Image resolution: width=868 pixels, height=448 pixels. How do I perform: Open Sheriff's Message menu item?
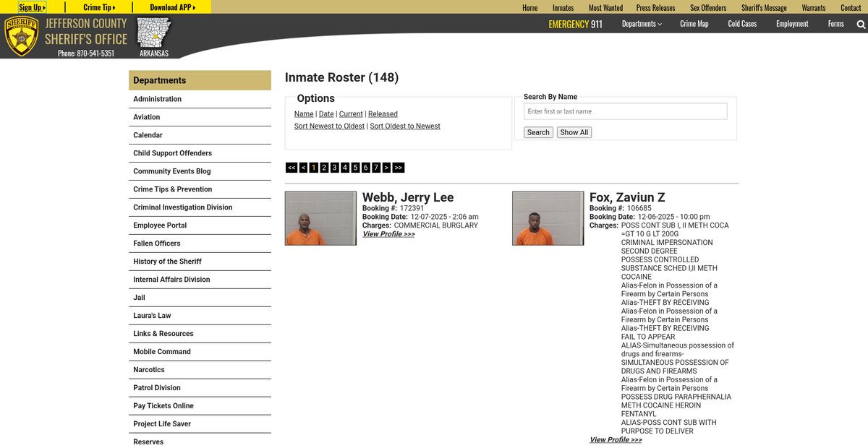(x=764, y=8)
